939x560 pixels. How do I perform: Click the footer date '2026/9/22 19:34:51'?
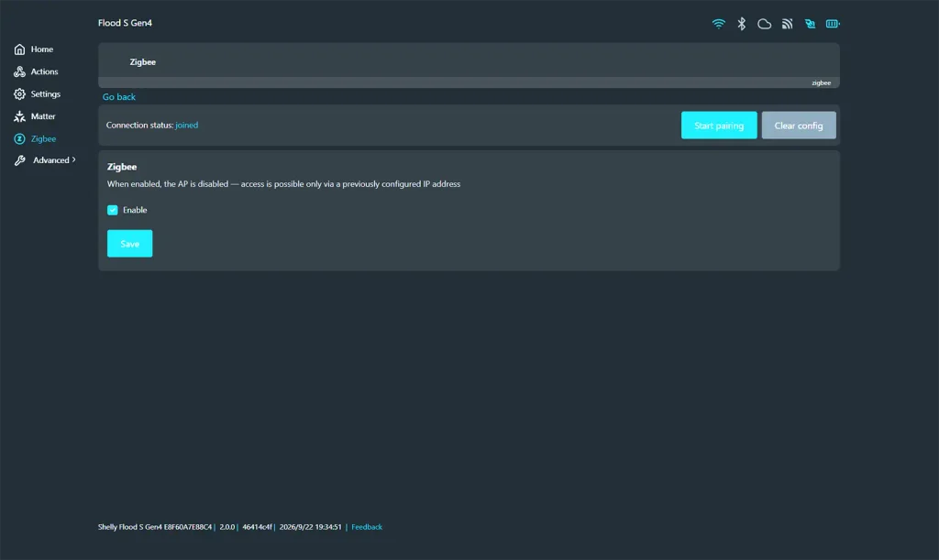pos(310,527)
